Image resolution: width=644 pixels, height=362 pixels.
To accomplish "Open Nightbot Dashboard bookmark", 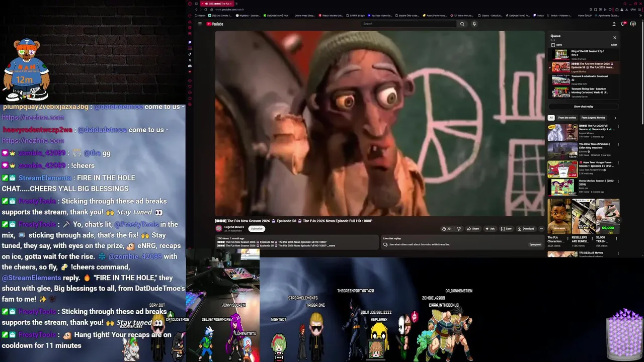I will [249, 16].
